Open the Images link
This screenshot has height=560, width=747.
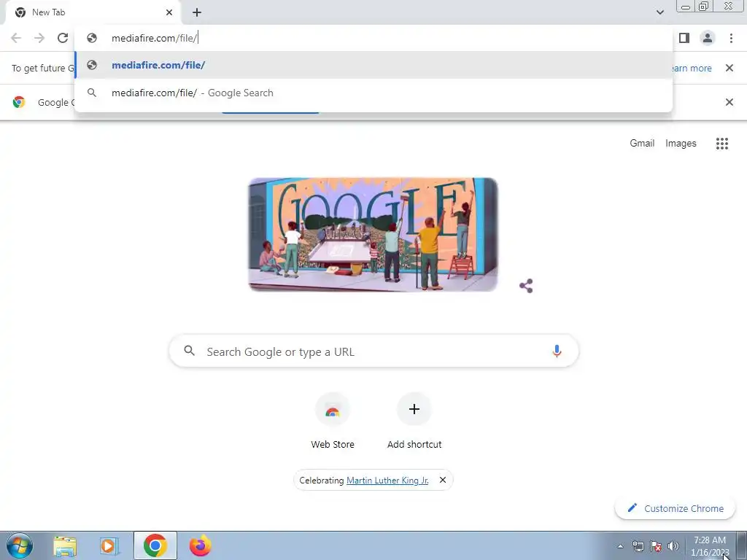tap(681, 144)
